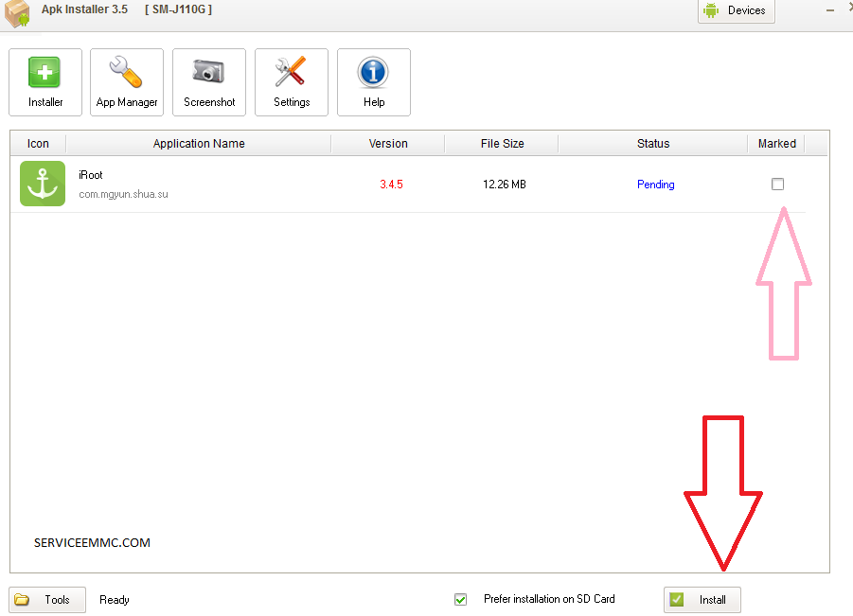The image size is (853, 616).
Task: Click the Ready status text
Action: (x=115, y=600)
